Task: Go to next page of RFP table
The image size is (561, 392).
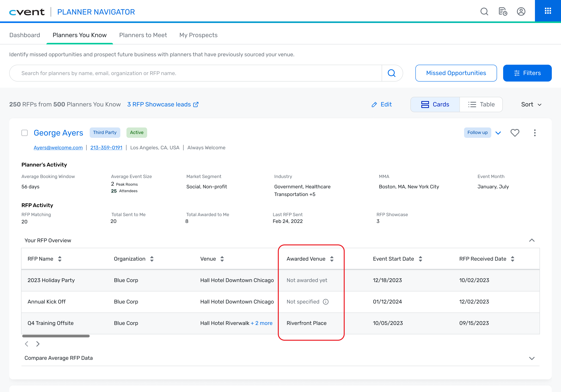Action: coord(38,344)
